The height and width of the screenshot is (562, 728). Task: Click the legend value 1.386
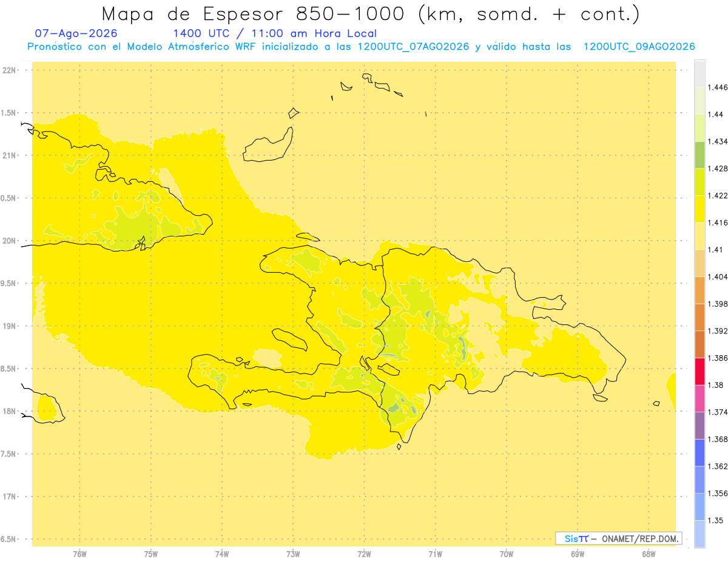pos(718,358)
